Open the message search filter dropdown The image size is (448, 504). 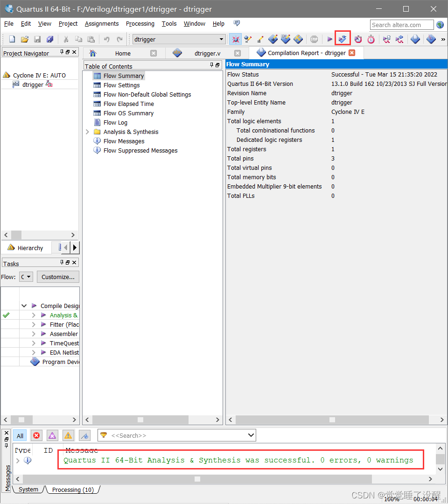tap(251, 435)
